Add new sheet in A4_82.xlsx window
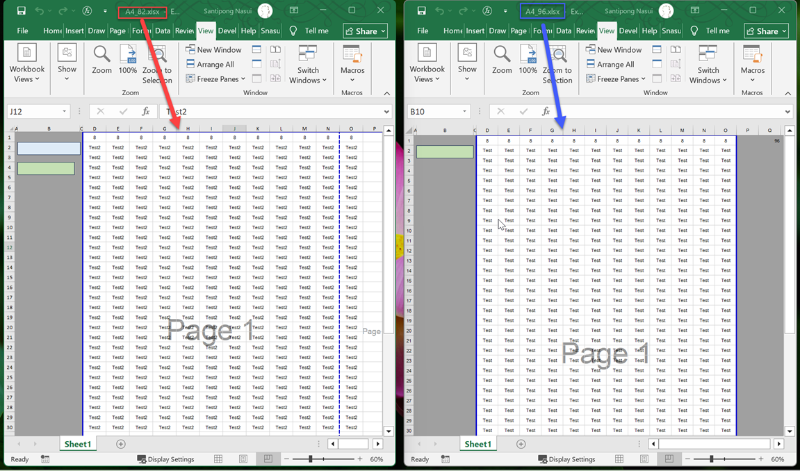Viewport: 800px width, 471px height. pos(121,443)
